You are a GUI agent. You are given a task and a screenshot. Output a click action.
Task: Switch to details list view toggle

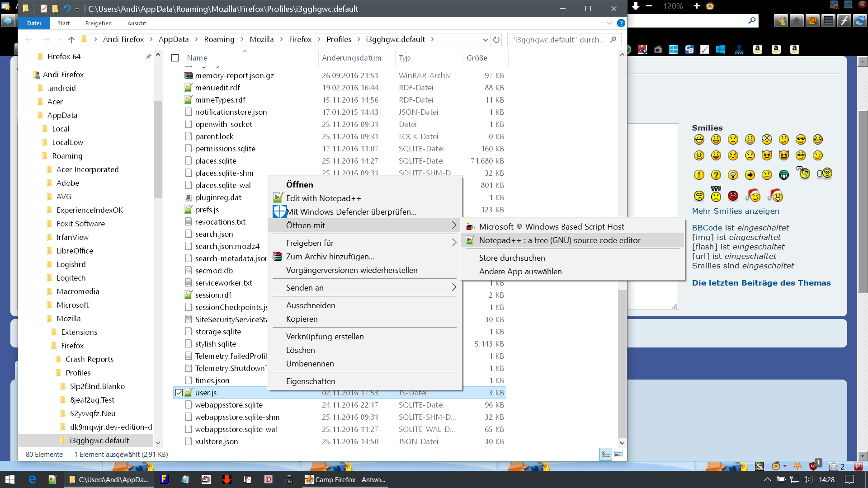point(606,454)
